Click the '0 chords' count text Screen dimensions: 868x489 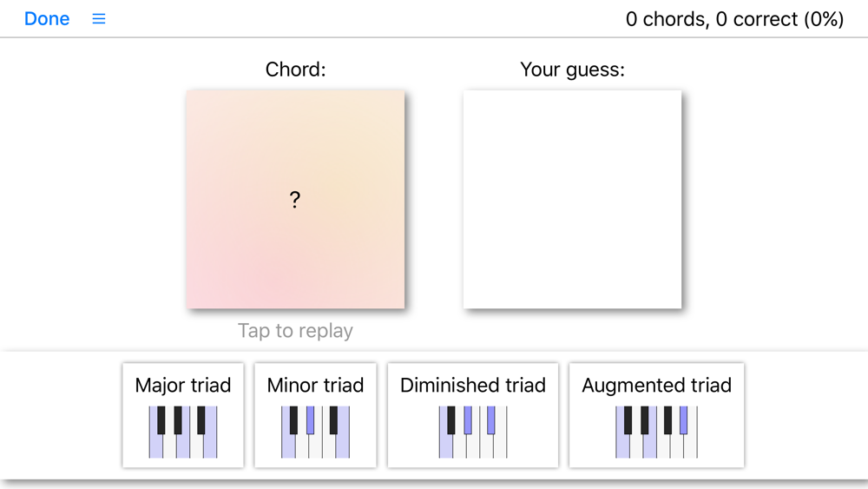coord(666,19)
